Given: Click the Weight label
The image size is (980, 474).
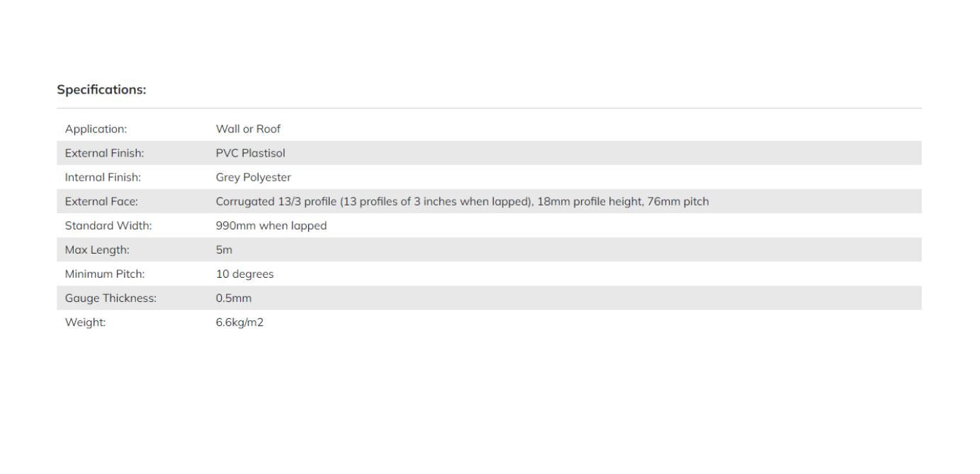Looking at the screenshot, I should [x=85, y=322].
